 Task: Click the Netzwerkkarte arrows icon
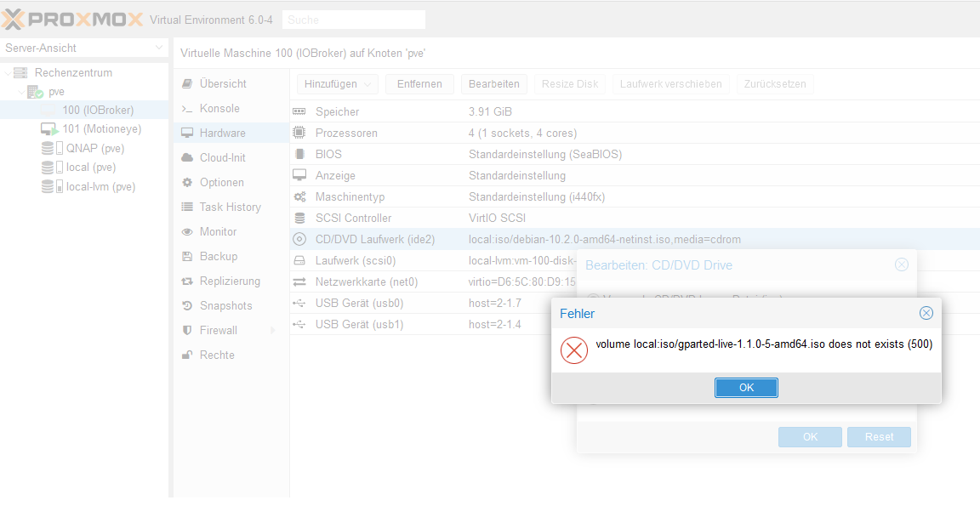point(299,281)
